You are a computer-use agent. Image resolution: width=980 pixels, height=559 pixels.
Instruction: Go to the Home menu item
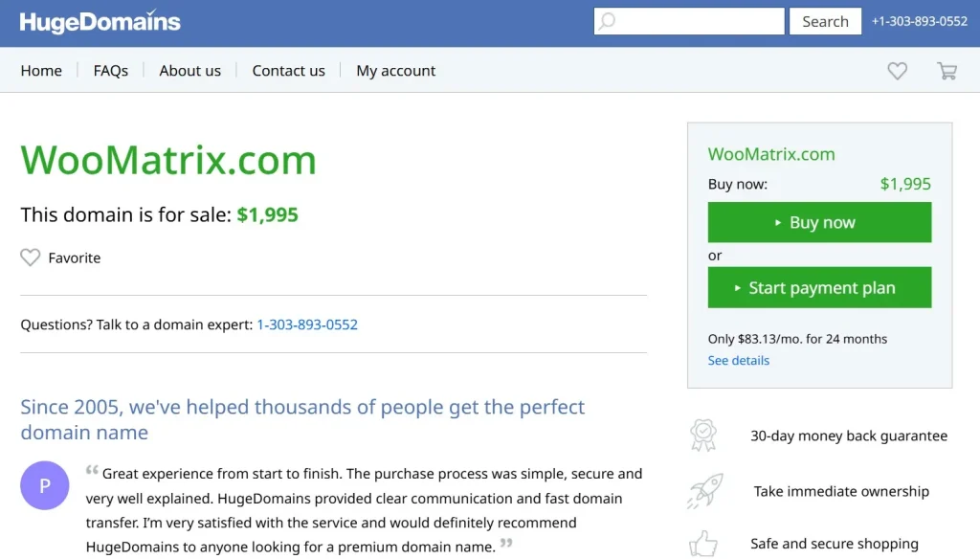[x=41, y=71]
